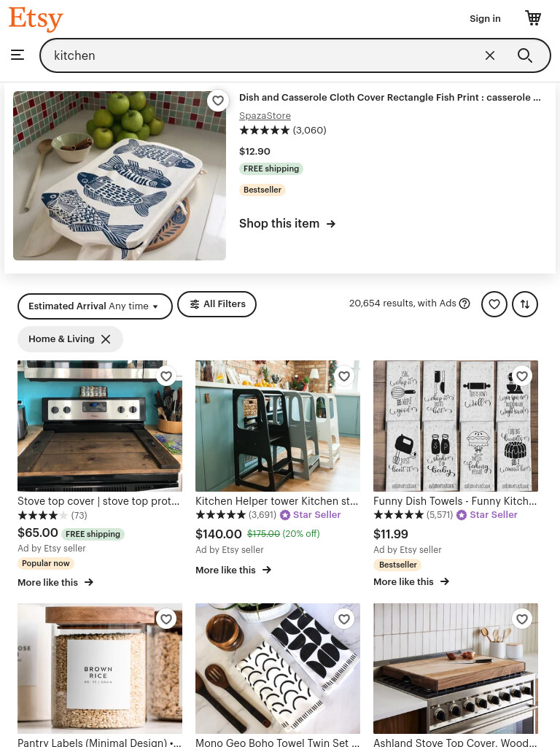Viewport: 560px width, 747px height.
Task: Clear the kitchen search text
Action: (489, 55)
